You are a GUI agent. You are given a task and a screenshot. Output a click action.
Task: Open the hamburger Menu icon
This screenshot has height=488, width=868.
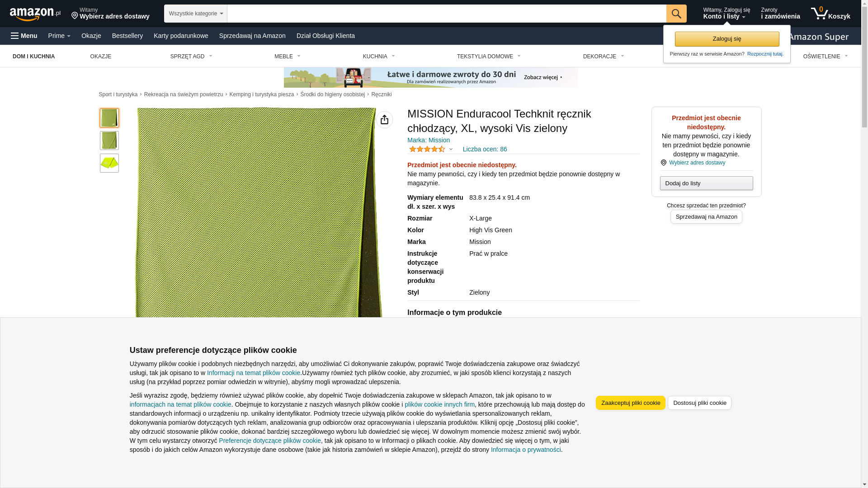pos(24,36)
